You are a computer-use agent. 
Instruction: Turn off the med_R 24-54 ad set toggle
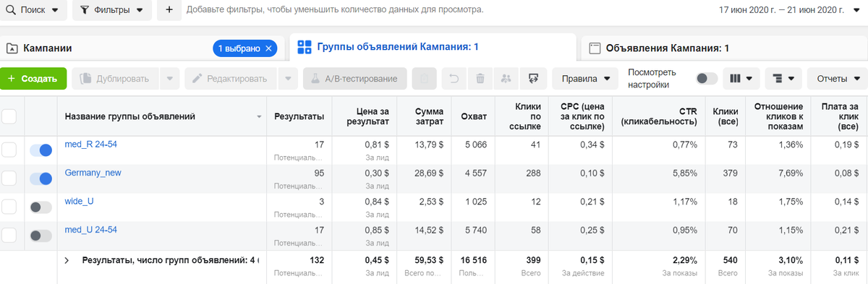coord(41,150)
